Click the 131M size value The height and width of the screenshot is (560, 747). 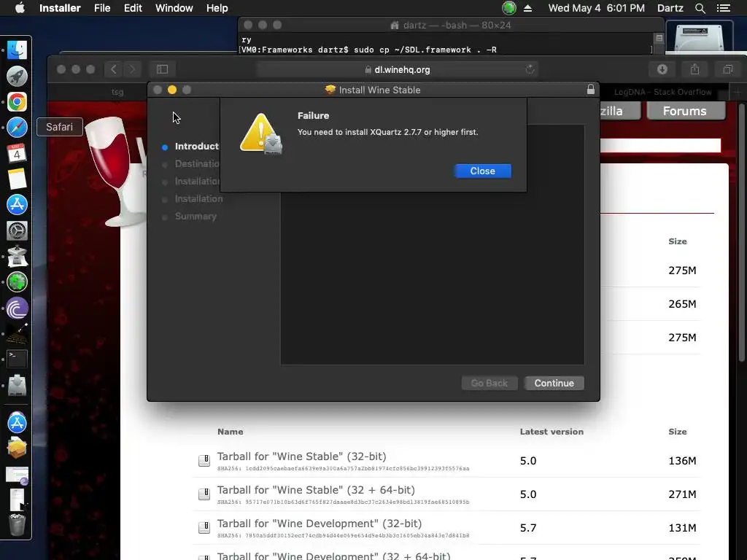(x=682, y=528)
